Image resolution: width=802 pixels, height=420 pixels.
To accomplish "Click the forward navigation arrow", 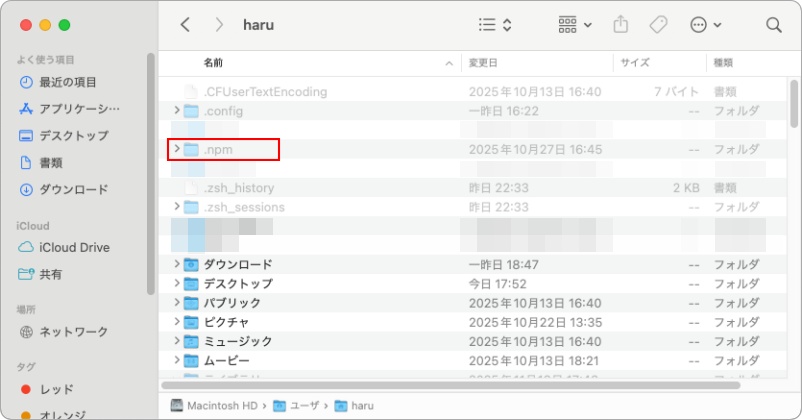I will coord(219,25).
